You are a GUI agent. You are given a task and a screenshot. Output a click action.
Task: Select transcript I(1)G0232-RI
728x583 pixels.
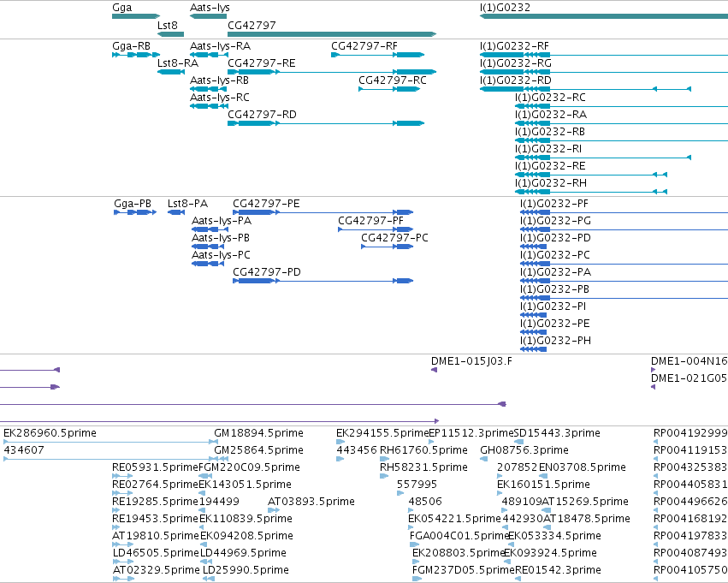point(548,149)
